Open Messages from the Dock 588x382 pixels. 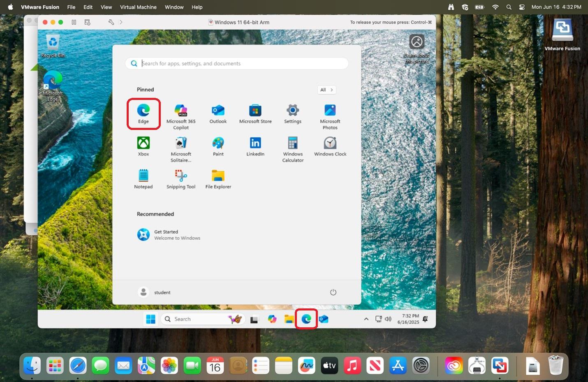click(x=100, y=365)
